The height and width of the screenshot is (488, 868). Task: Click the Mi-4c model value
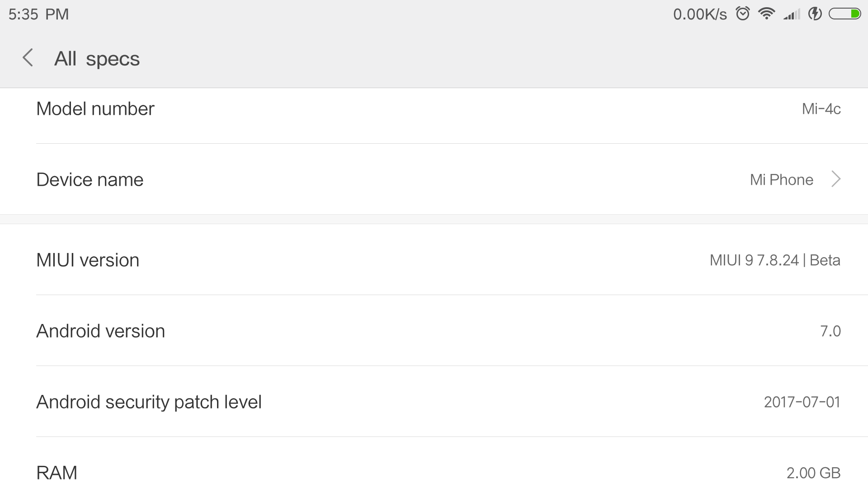tap(821, 109)
